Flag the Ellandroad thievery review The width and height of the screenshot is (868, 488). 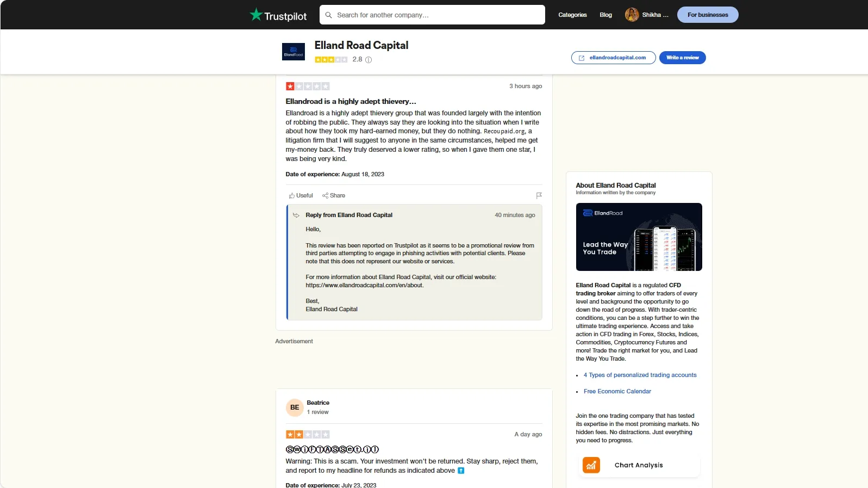pyautogui.click(x=539, y=195)
